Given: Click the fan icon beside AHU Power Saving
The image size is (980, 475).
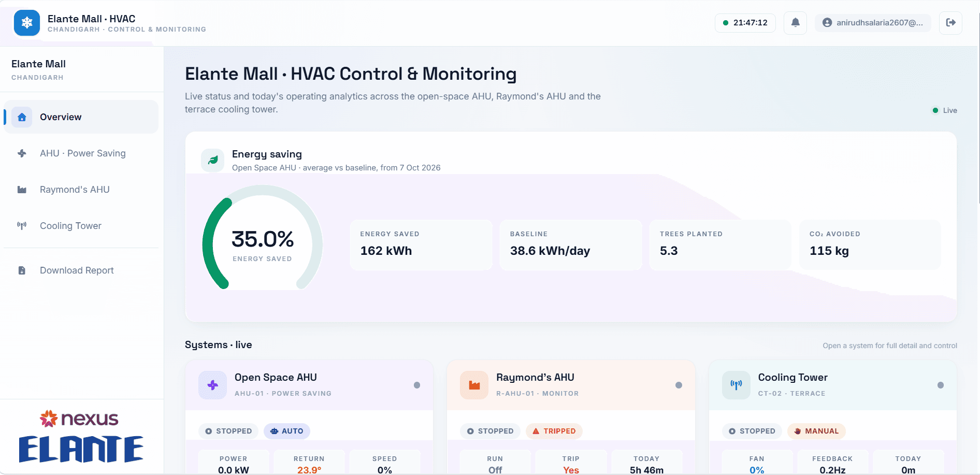Looking at the screenshot, I should click(22, 153).
